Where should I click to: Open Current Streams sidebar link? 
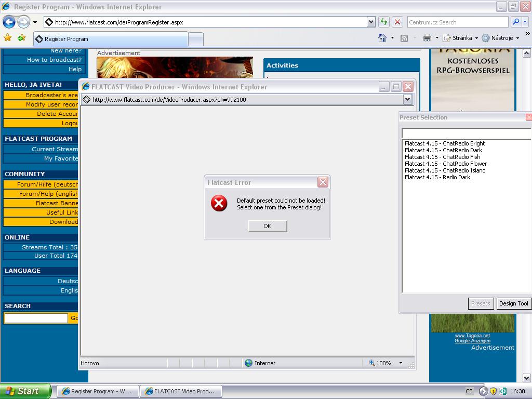41,149
